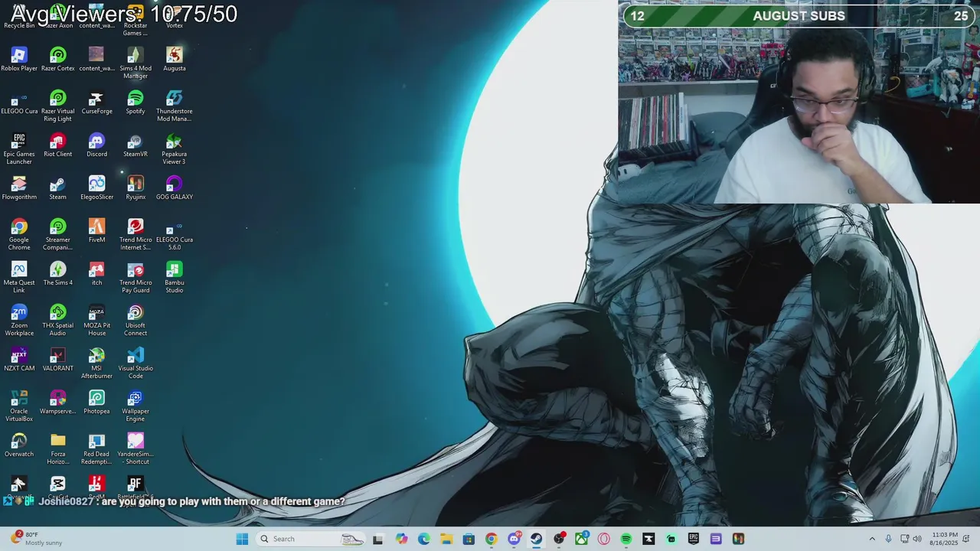Open Trend Micro Internet Security icon
Viewport: 980px width, 551px height.
(x=136, y=234)
